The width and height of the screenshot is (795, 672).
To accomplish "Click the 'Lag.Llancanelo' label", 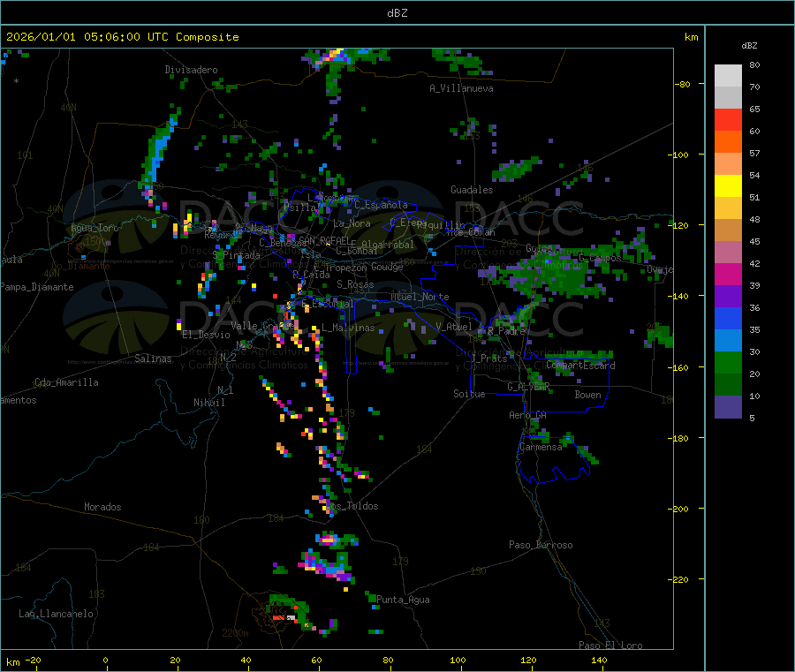I will point(56,614).
